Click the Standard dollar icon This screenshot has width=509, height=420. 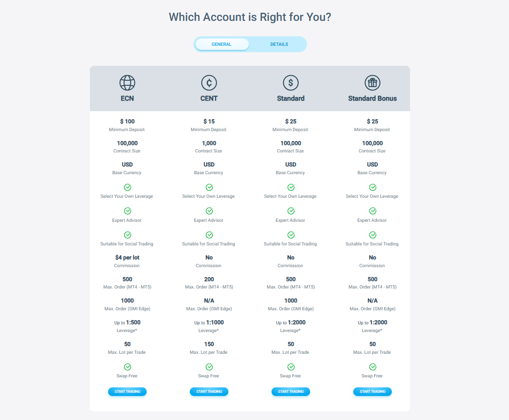coord(291,83)
